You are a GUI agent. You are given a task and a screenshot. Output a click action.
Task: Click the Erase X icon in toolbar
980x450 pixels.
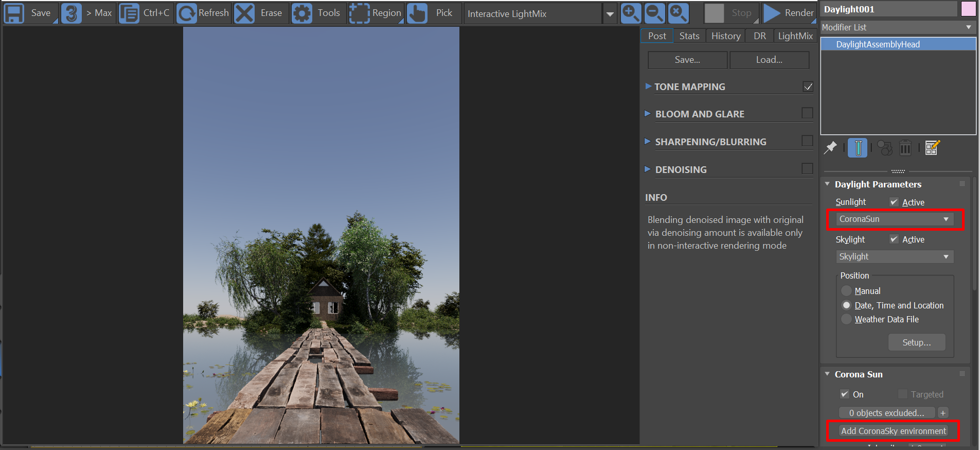244,13
